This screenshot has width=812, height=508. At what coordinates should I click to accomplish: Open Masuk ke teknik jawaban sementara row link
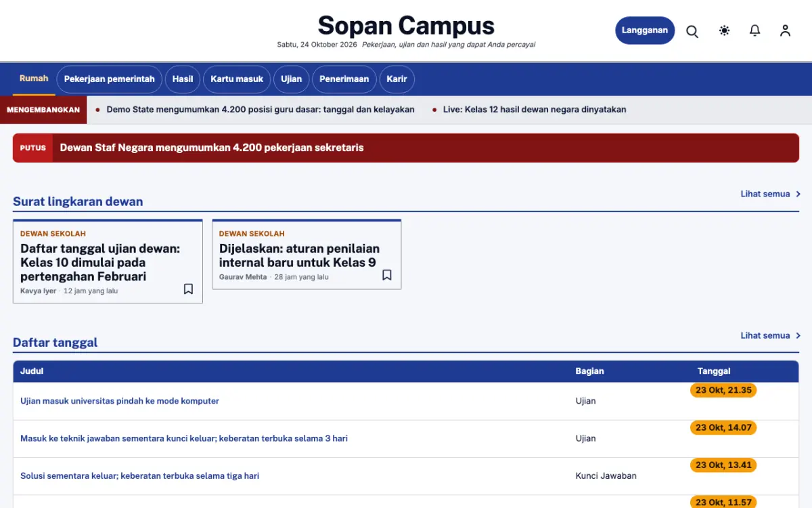point(184,438)
